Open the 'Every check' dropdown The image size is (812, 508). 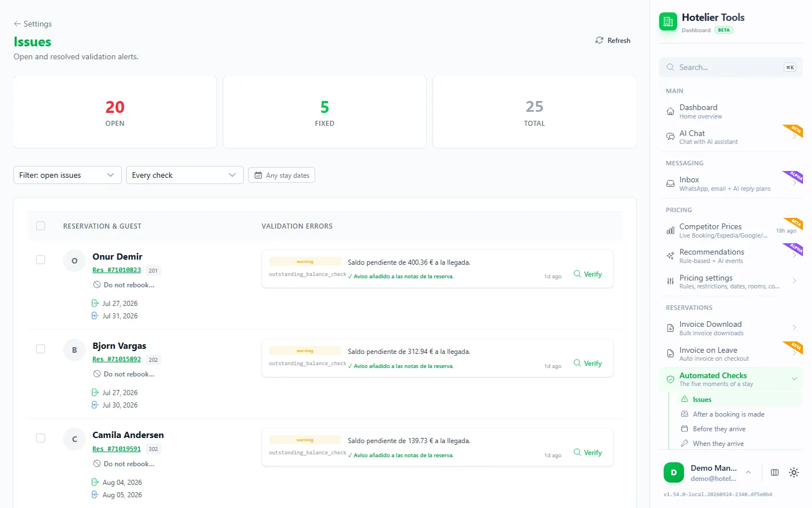185,175
